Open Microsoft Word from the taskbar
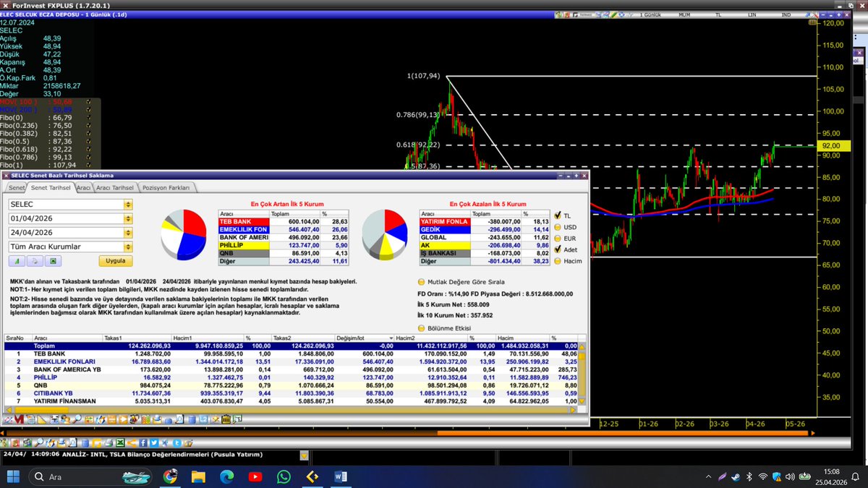This screenshot has width=868, height=488. tap(341, 476)
